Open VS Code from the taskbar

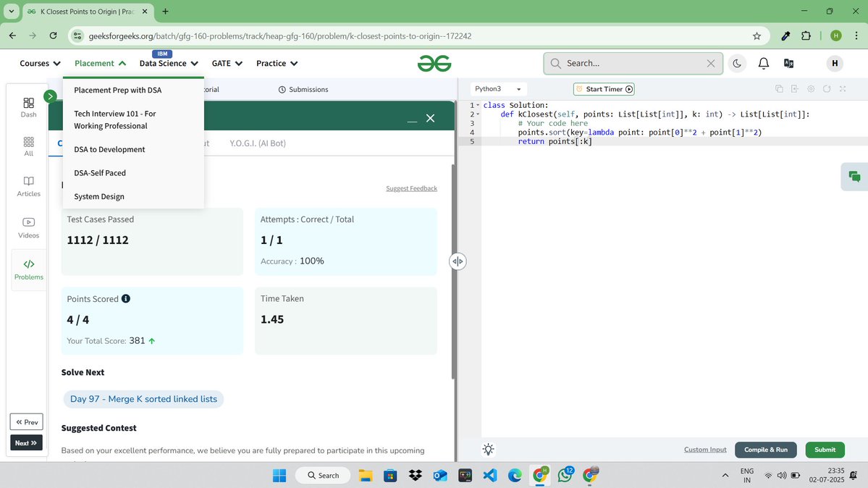click(x=490, y=475)
